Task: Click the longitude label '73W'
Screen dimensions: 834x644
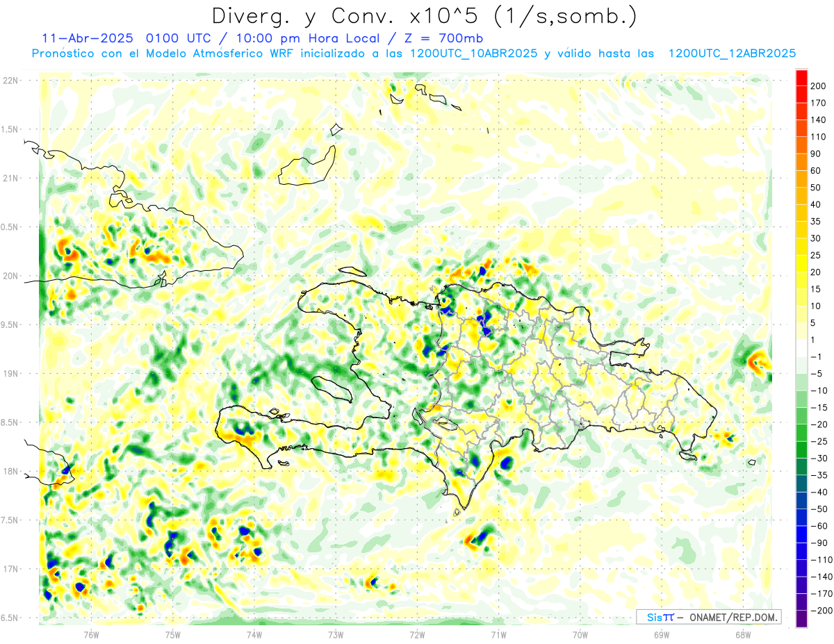Action: (336, 634)
